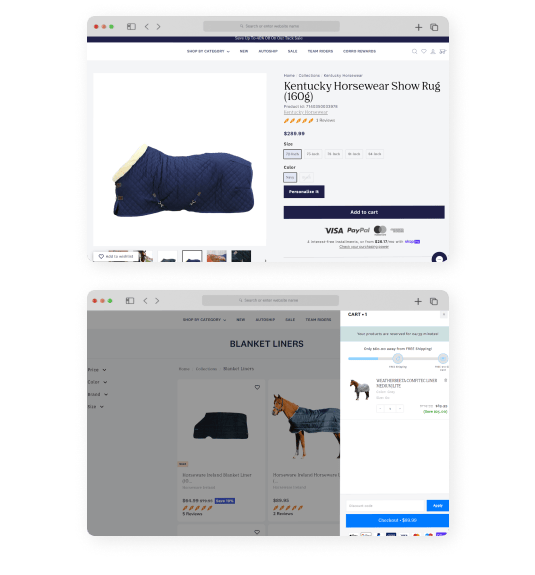Screen dimensions: 535x575
Task: Select the first size option
Action: pyautogui.click(x=292, y=154)
